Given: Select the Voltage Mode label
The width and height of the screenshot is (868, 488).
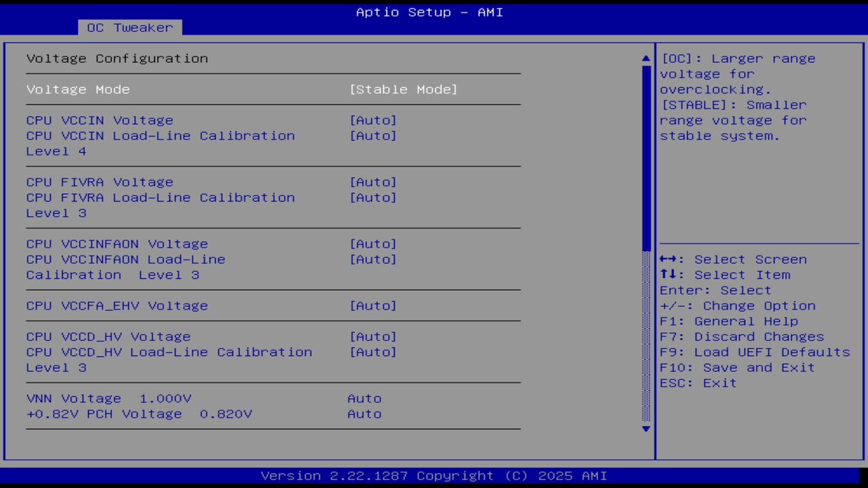Looking at the screenshot, I should (x=78, y=89).
